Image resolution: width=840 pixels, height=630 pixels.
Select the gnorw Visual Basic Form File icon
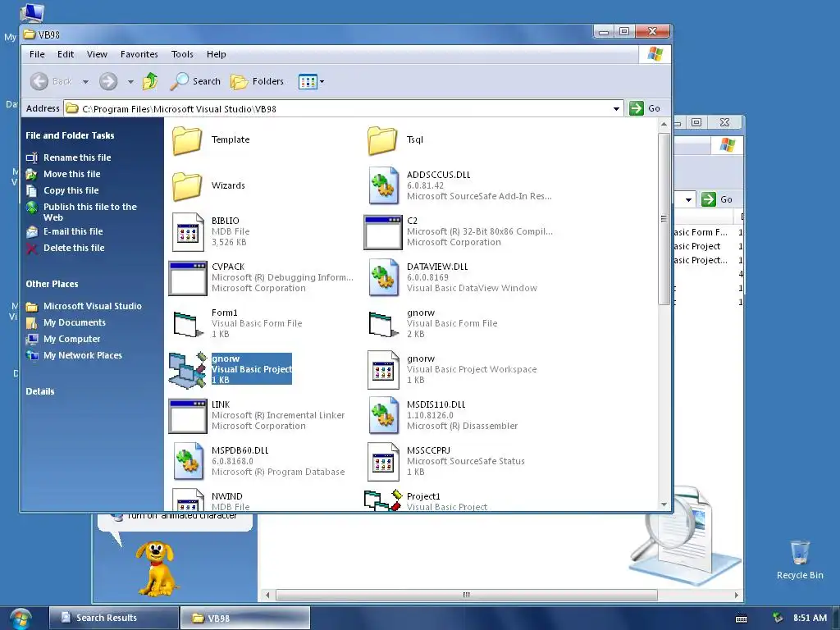384,324
